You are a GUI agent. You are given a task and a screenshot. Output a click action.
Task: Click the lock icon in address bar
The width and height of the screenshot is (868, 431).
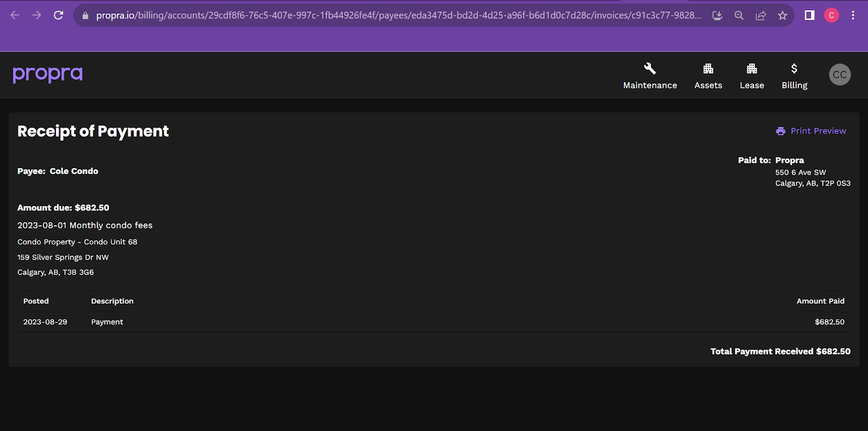point(85,16)
